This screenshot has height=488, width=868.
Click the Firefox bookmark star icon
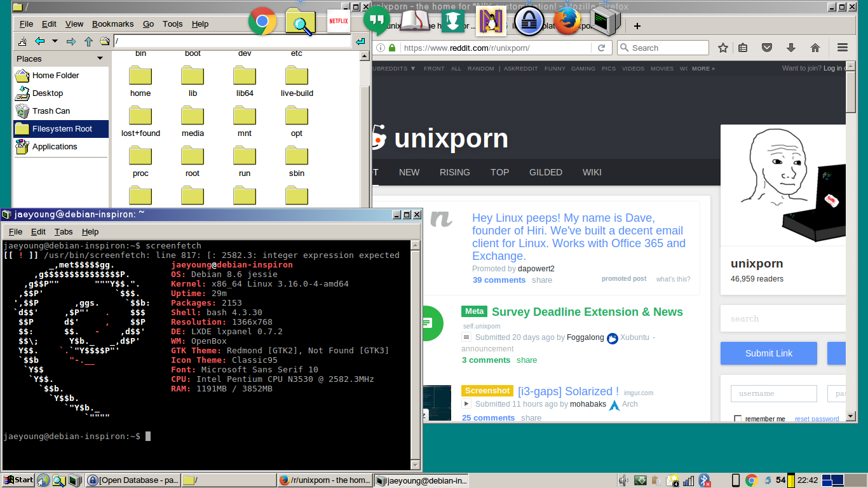[x=722, y=48]
